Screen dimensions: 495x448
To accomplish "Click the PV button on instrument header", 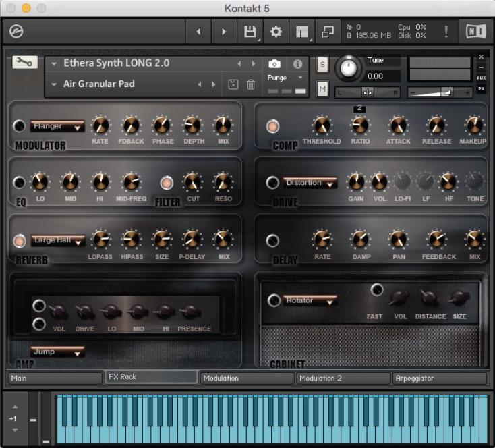I will 481,89.
